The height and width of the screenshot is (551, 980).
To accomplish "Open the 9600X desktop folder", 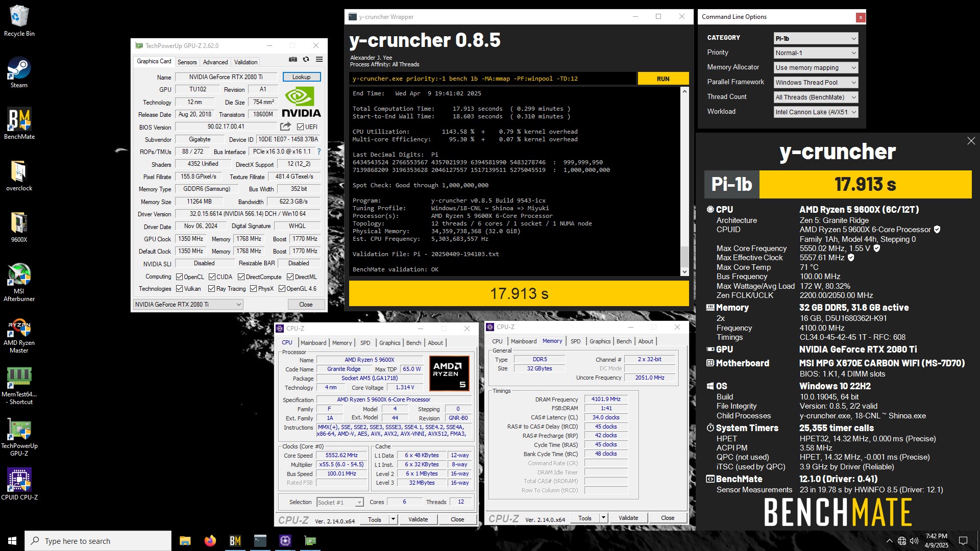I will [x=19, y=228].
